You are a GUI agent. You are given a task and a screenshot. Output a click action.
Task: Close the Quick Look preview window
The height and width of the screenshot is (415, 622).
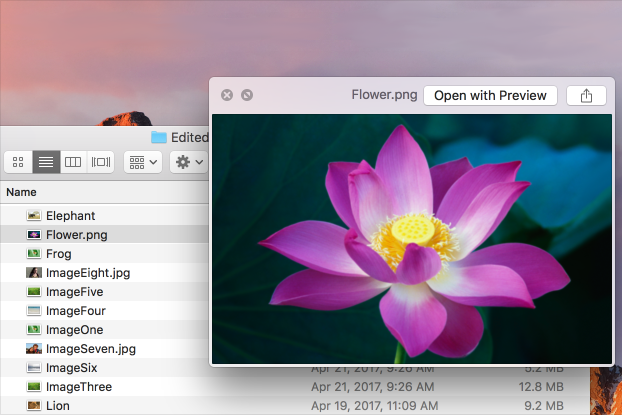tap(227, 95)
